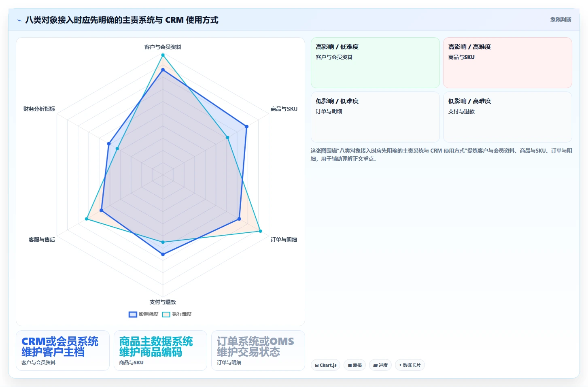588x387 pixels.
Task: Click the chart title 八类对象接入时应先明确的主责系统
Action: coord(122,20)
